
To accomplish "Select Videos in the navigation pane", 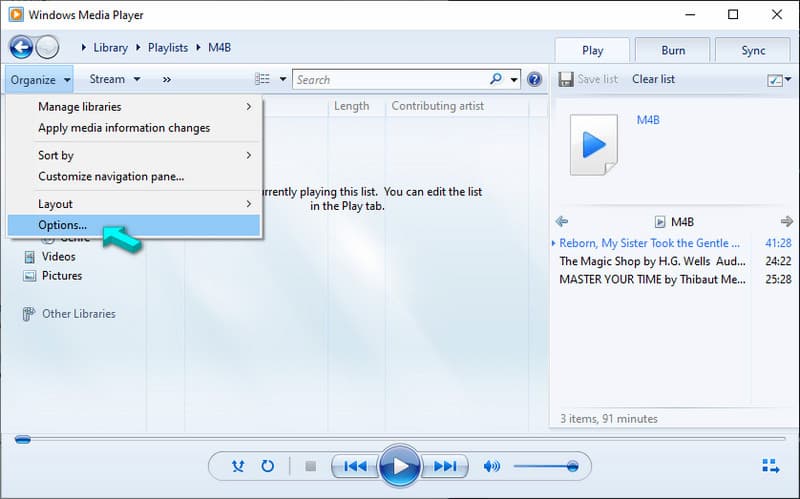I will coord(59,257).
